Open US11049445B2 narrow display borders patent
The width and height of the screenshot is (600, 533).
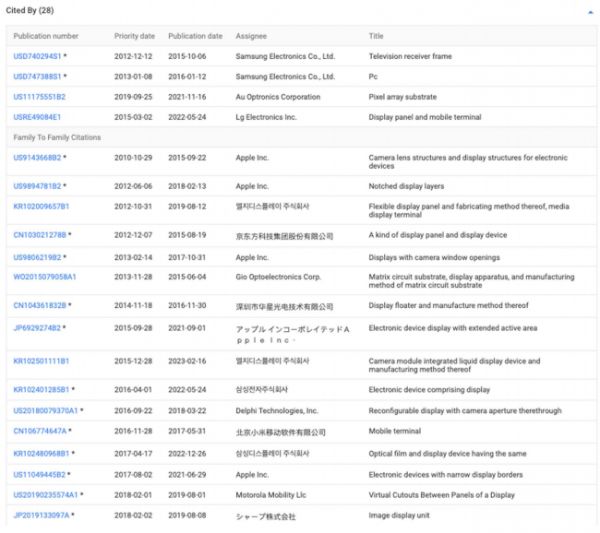click(x=39, y=474)
